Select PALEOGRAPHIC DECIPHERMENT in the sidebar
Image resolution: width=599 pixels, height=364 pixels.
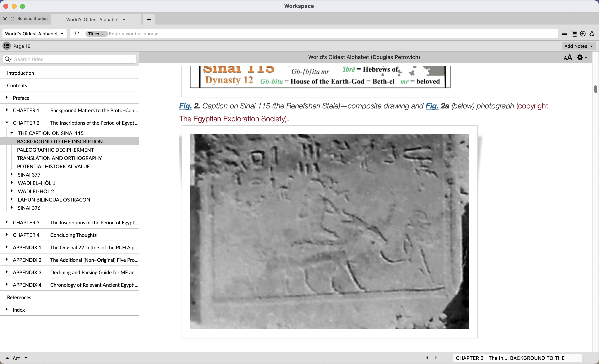coord(55,150)
